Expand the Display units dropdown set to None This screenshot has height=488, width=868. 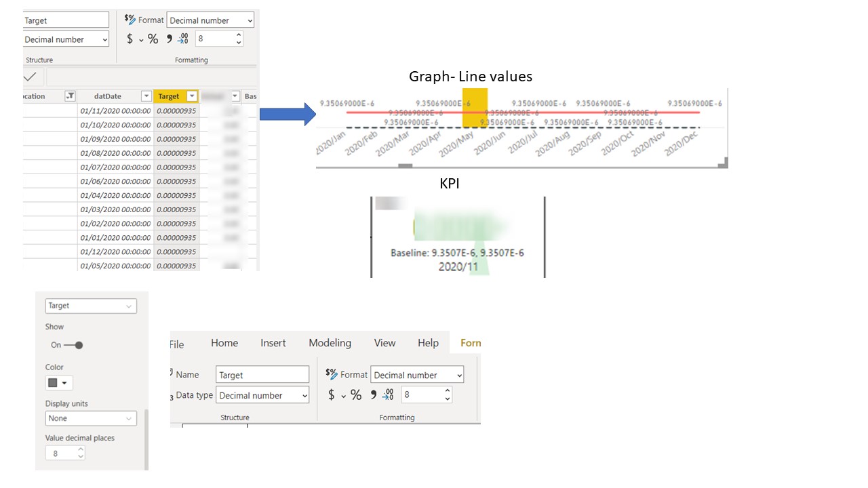(91, 418)
